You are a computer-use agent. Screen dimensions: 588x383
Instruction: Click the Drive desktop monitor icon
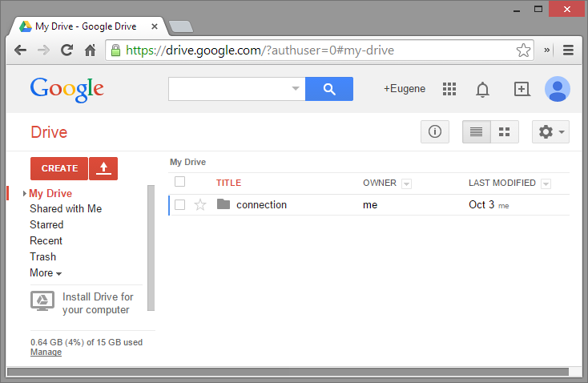42,300
